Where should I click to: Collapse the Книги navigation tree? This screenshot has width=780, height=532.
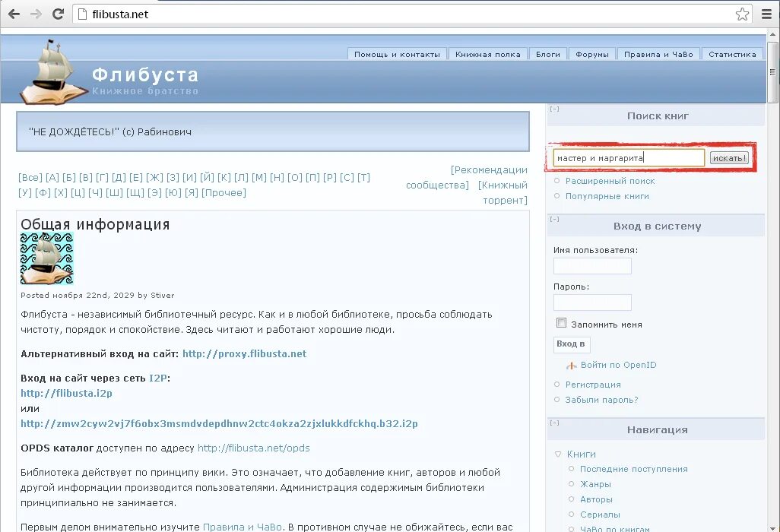pos(558,454)
